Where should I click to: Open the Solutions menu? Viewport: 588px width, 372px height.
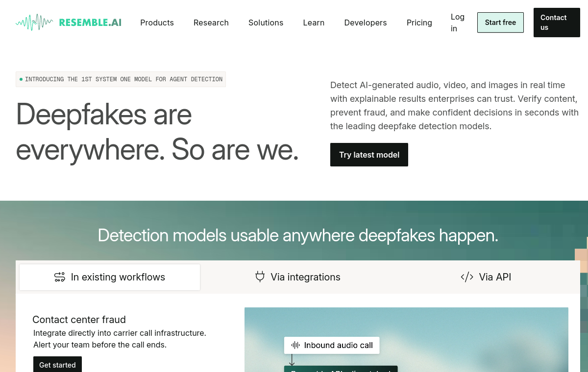pos(266,23)
